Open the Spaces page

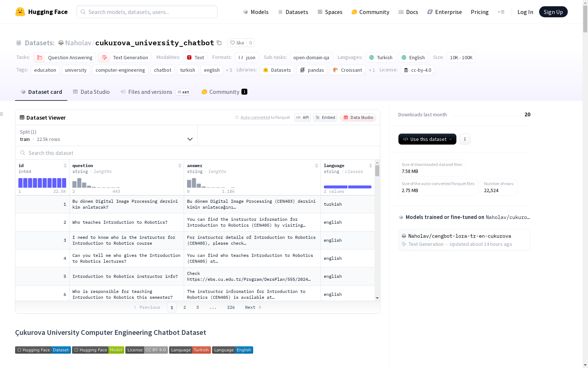[x=330, y=12]
